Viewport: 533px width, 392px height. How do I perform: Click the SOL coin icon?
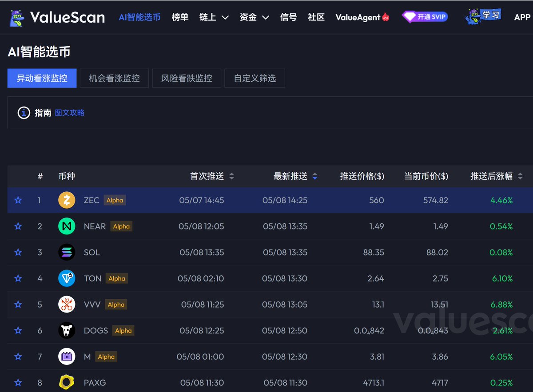coord(67,252)
